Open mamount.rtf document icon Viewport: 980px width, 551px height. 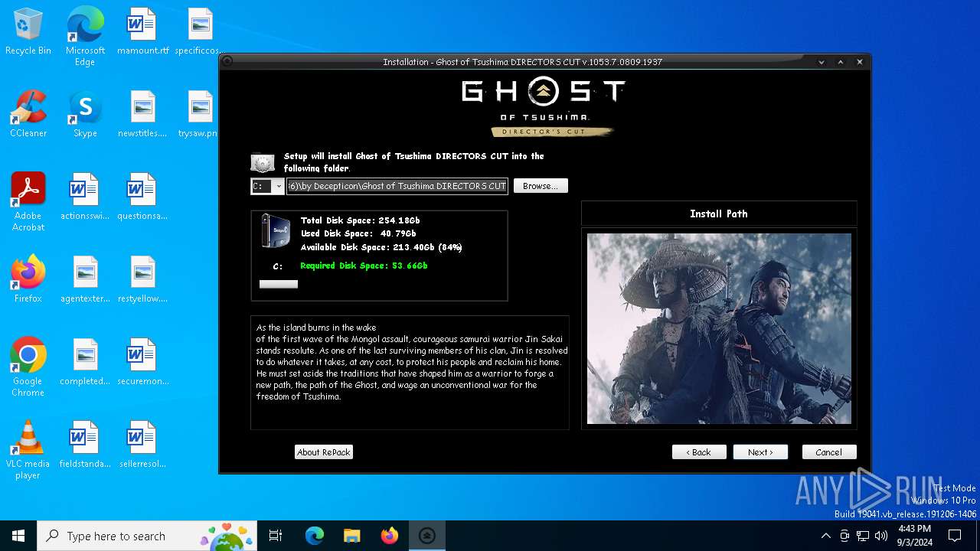pyautogui.click(x=142, y=32)
